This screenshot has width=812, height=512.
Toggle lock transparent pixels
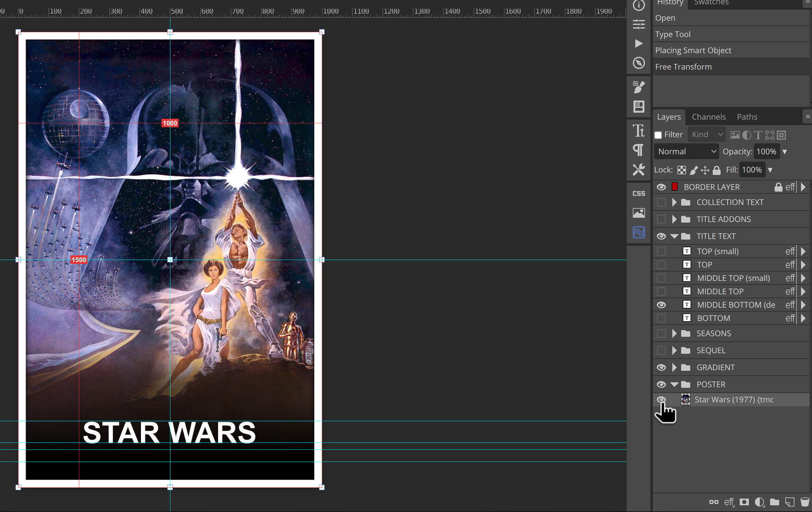[682, 170]
